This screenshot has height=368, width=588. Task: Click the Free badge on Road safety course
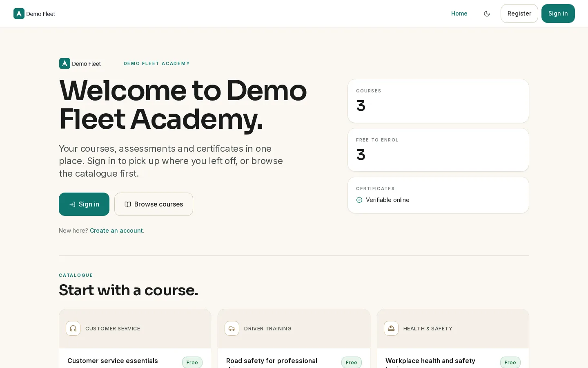pyautogui.click(x=352, y=362)
